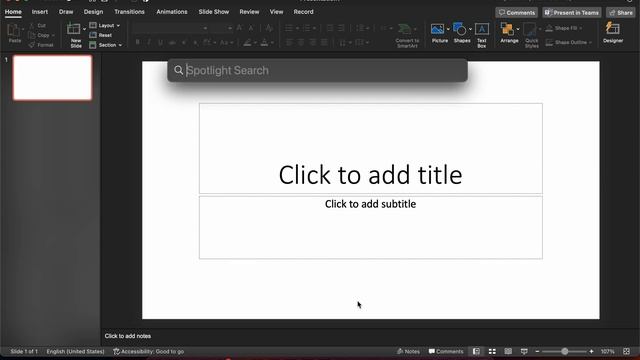The width and height of the screenshot is (640, 360).
Task: Switch to Reading View
Action: pos(508,351)
